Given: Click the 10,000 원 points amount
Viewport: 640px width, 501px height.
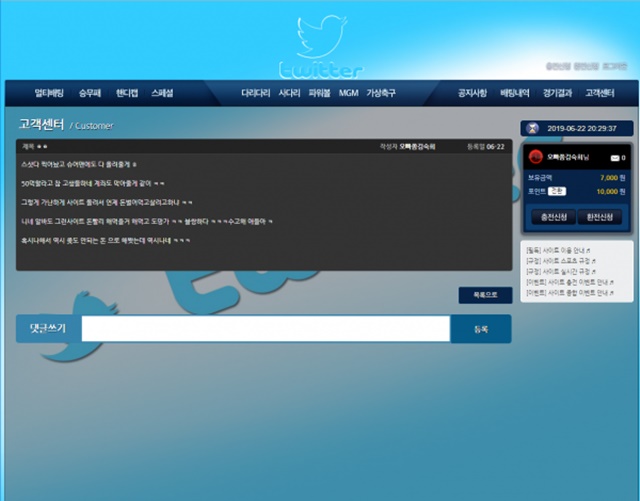Looking at the screenshot, I should [611, 191].
